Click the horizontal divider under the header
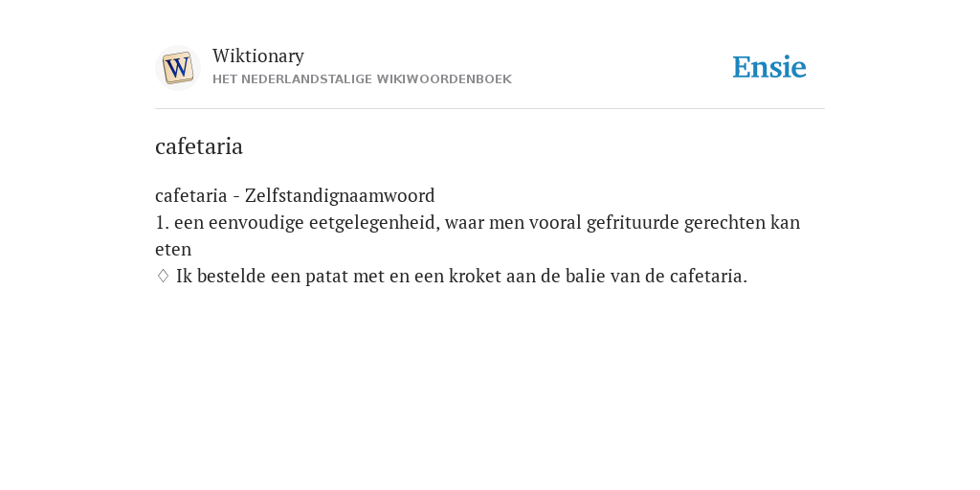Screen dimensions: 980x490 tap(490, 109)
